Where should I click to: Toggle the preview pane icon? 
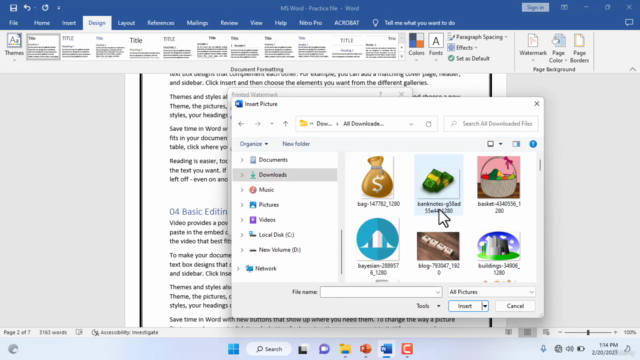516,144
